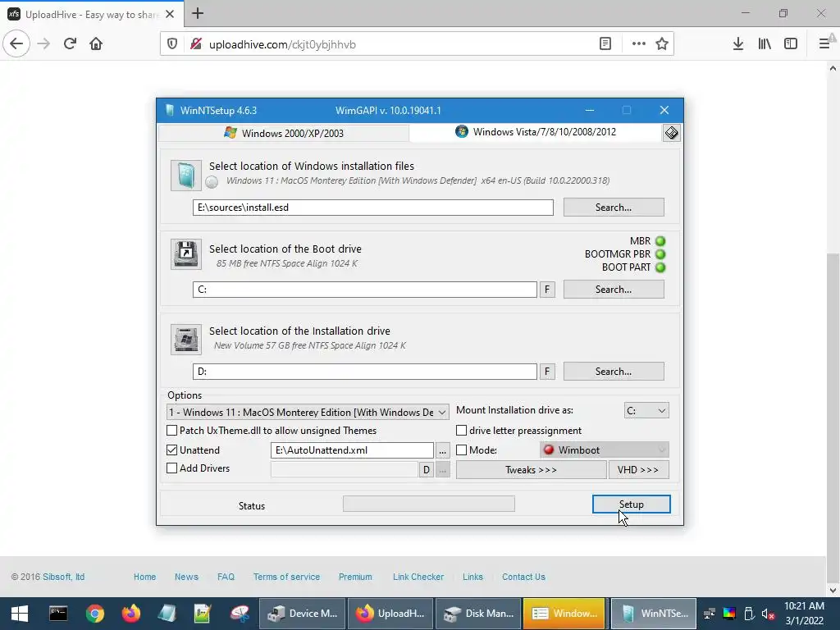Toggle the Mode checkbox
This screenshot has height=630, width=840.
tap(461, 450)
